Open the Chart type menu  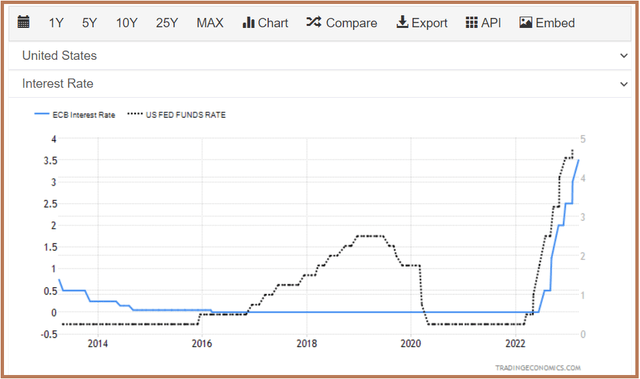click(x=265, y=23)
